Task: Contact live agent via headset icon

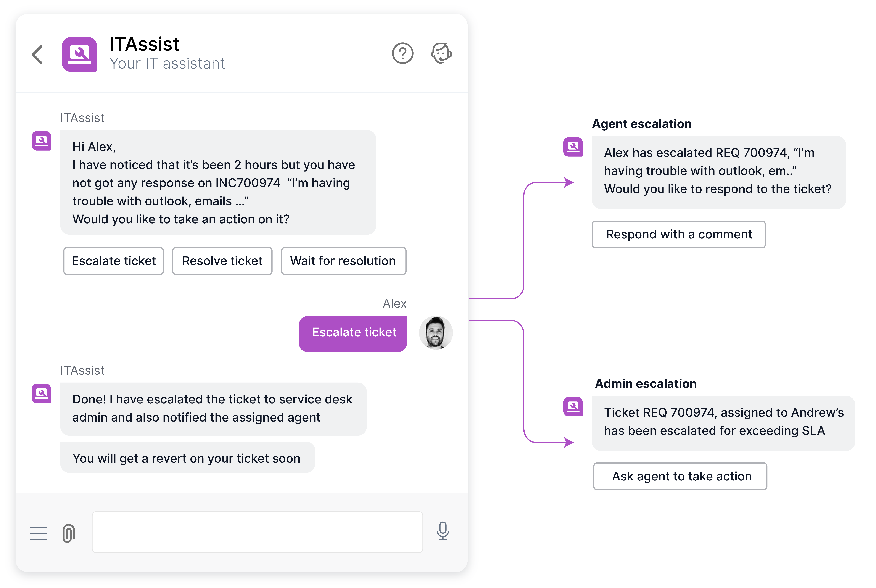Action: pos(441,53)
